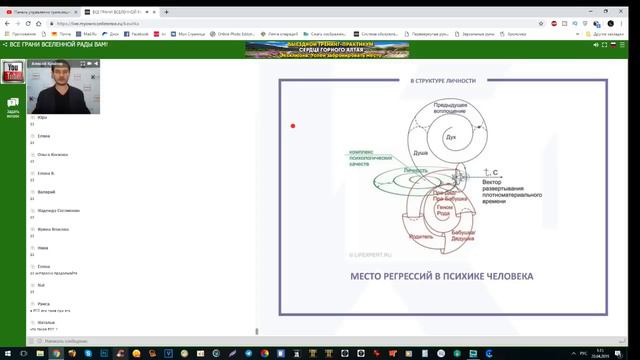Open File Explorer from the taskbar

click(x=40, y=353)
